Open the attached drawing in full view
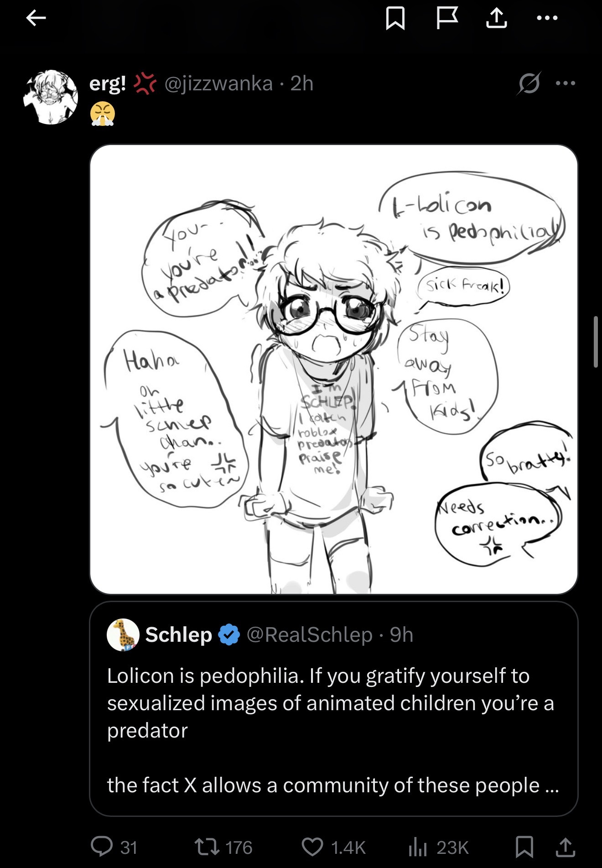This screenshot has width=602, height=868. point(334,369)
